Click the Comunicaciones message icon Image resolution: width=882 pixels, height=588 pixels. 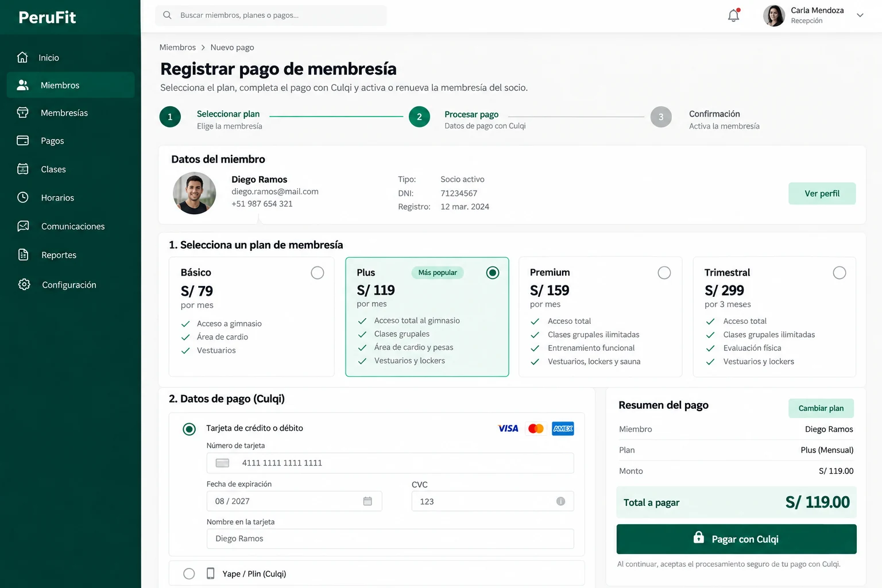[x=23, y=226]
